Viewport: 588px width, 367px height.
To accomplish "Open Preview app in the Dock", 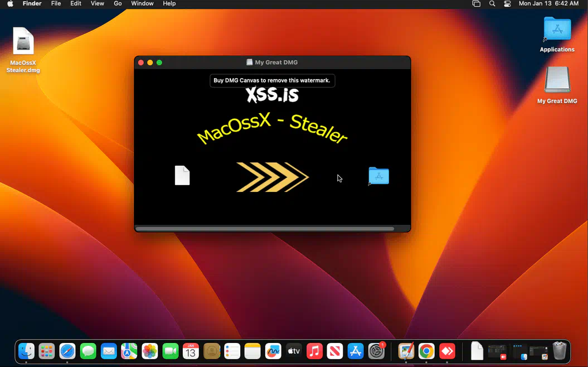I will (x=406, y=351).
